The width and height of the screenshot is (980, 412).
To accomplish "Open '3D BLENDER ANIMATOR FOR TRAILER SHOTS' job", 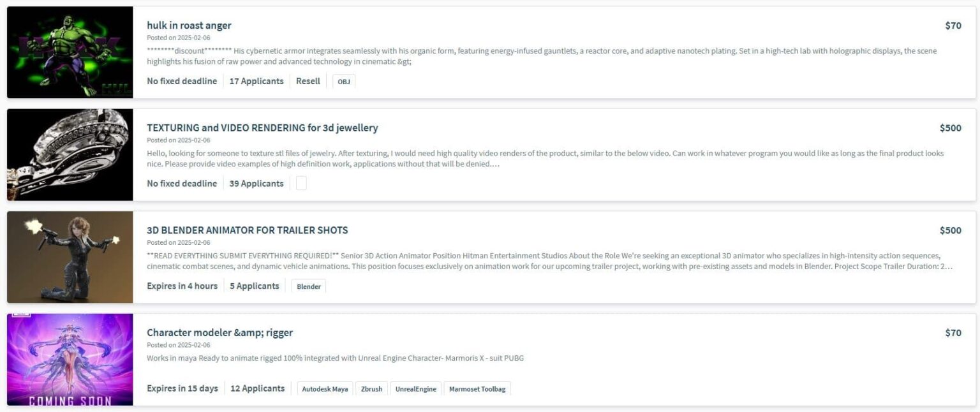I will click(247, 230).
